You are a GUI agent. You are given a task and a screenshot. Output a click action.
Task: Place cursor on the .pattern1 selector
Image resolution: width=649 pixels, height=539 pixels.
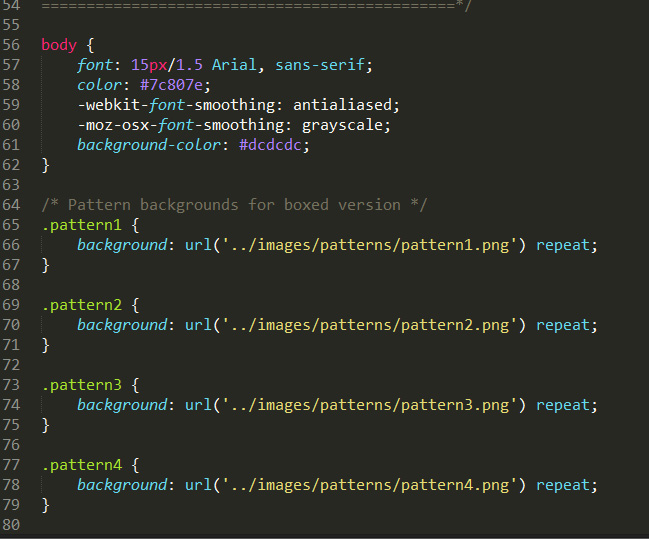81,225
